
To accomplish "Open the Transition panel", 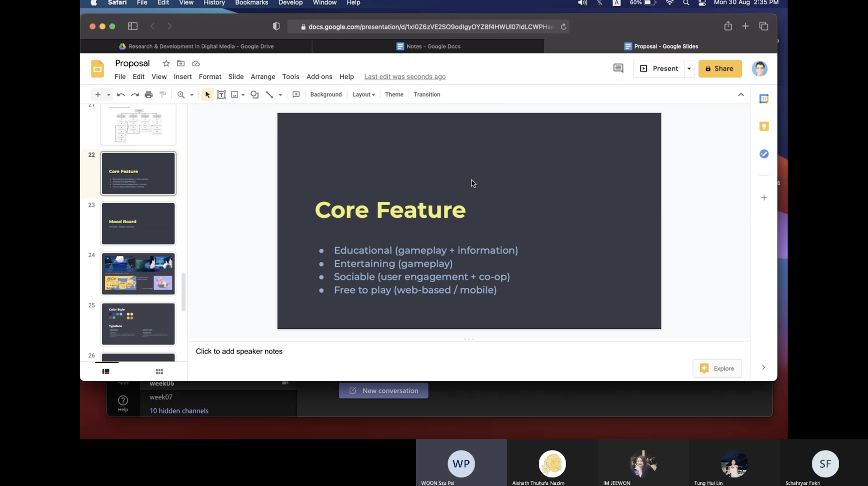I will click(427, 94).
